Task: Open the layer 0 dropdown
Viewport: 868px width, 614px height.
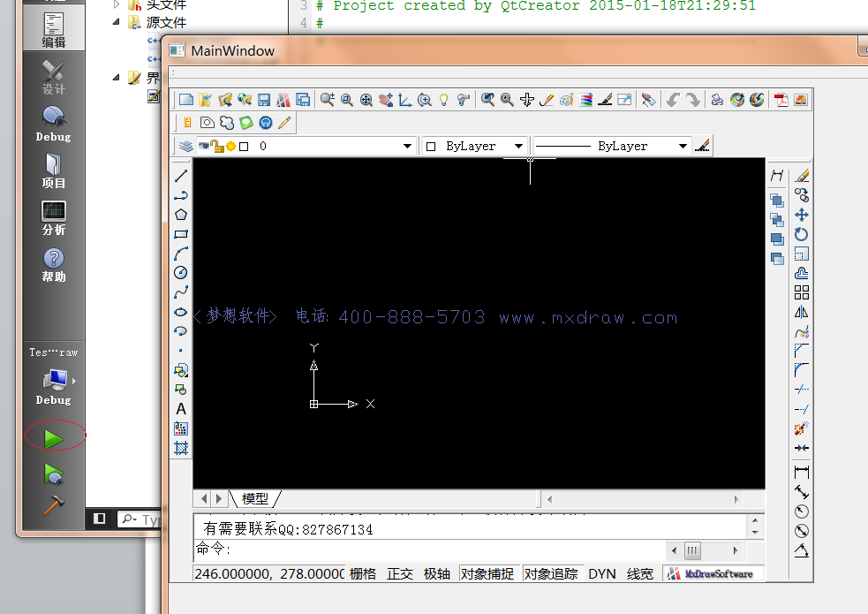Action: click(x=407, y=146)
